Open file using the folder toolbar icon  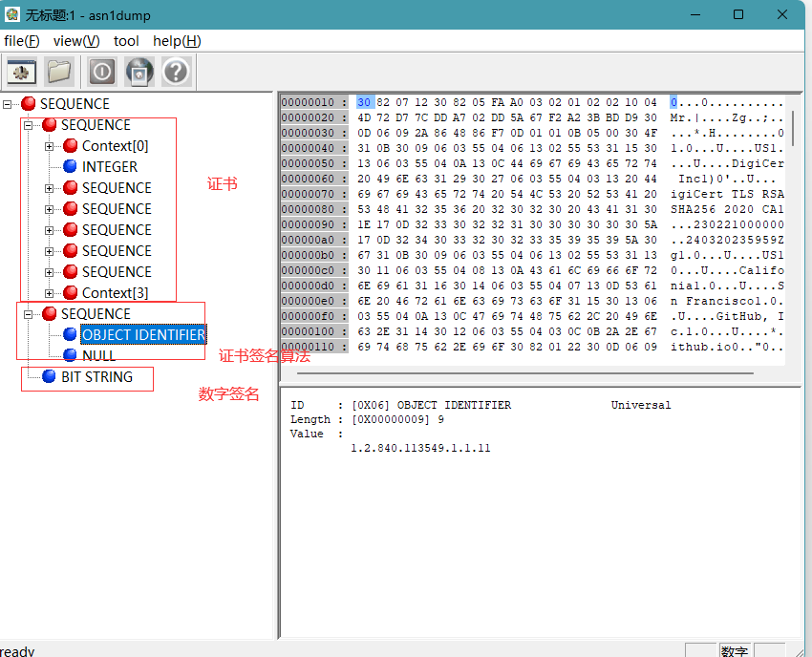[59, 72]
